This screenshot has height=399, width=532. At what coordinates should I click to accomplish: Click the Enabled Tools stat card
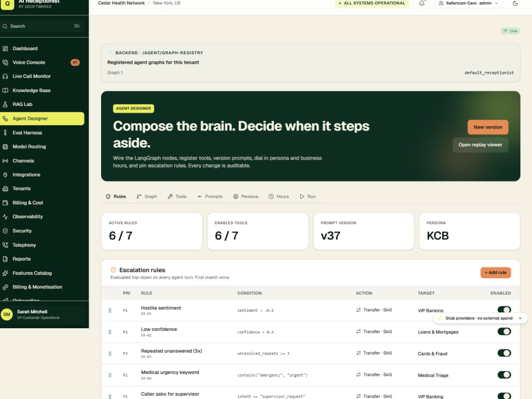tap(258, 231)
